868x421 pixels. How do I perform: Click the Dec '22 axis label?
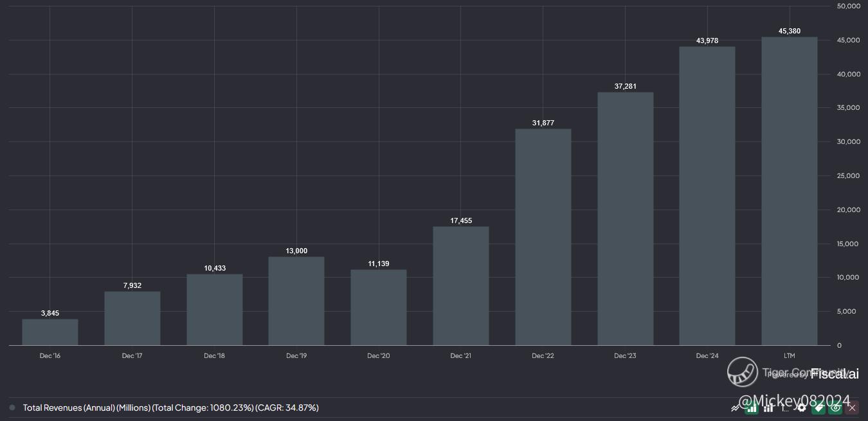point(543,356)
